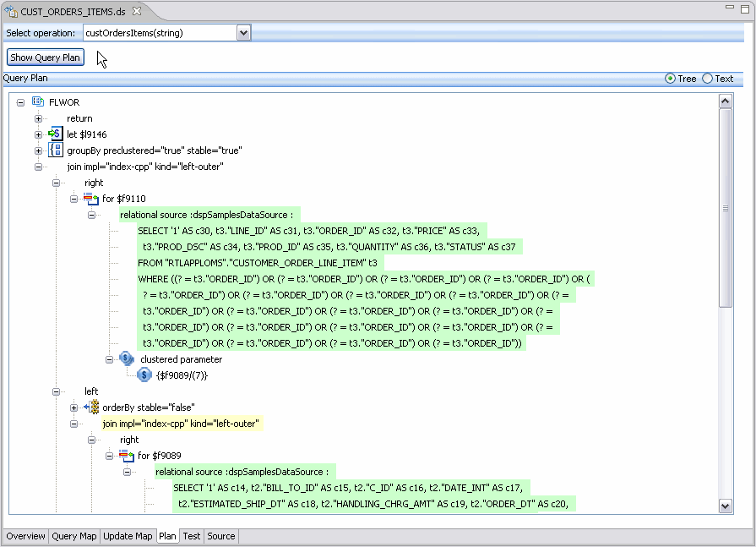Click the Select operation dropdown arrow icon
Viewport: 756px width, 547px height.
pos(243,32)
